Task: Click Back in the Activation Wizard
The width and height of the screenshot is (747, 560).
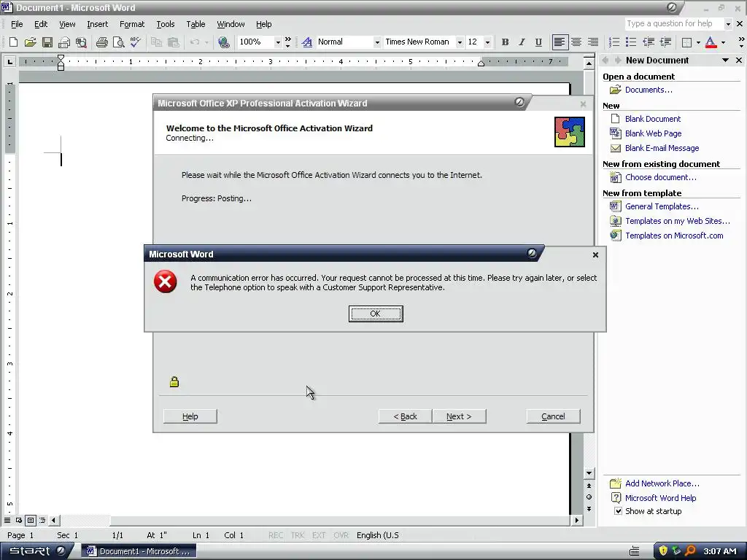Action: point(405,416)
